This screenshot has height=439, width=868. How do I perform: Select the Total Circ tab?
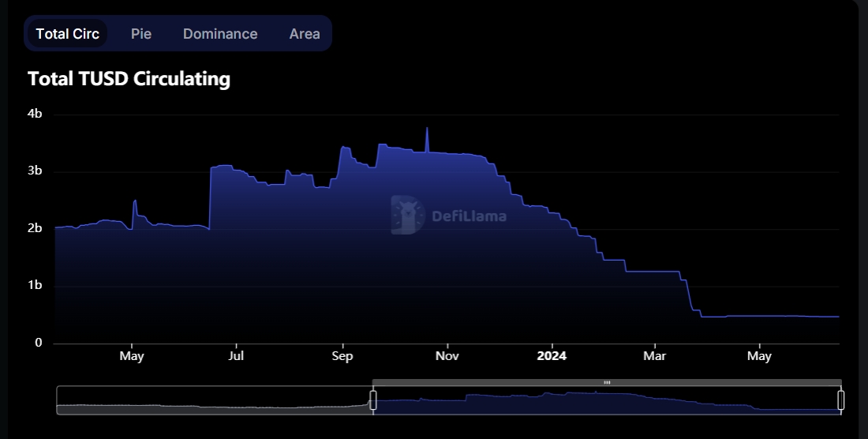click(68, 34)
